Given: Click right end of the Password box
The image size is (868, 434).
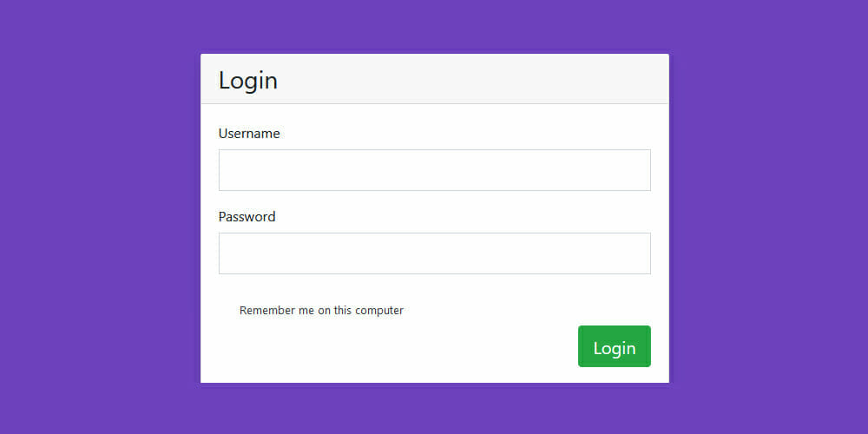Looking at the screenshot, I should pos(642,253).
